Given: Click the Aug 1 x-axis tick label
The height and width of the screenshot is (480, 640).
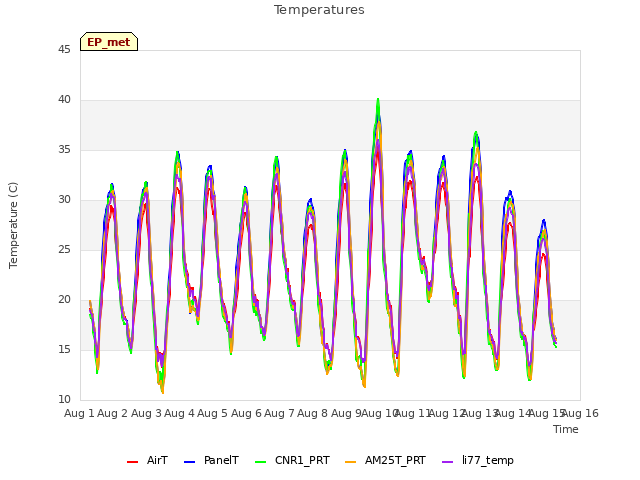Looking at the screenshot, I should (x=79, y=413).
